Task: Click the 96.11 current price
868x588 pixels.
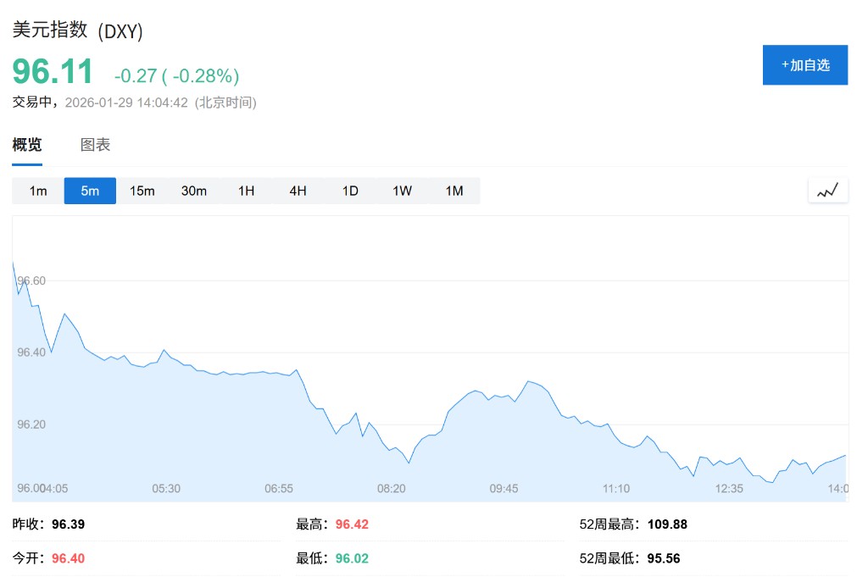Action: tap(53, 73)
